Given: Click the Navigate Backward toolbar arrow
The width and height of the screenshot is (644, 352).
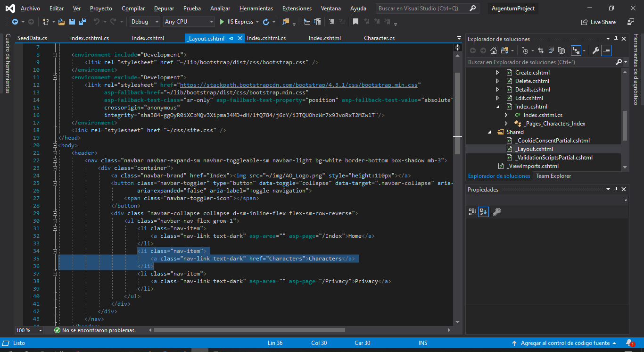Looking at the screenshot, I should click(15, 22).
